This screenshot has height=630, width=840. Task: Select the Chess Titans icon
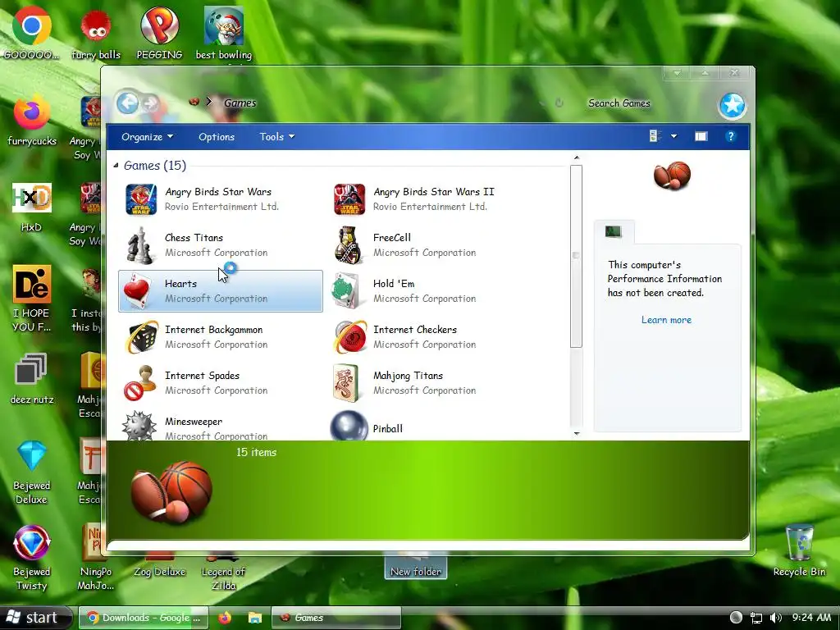pyautogui.click(x=139, y=245)
